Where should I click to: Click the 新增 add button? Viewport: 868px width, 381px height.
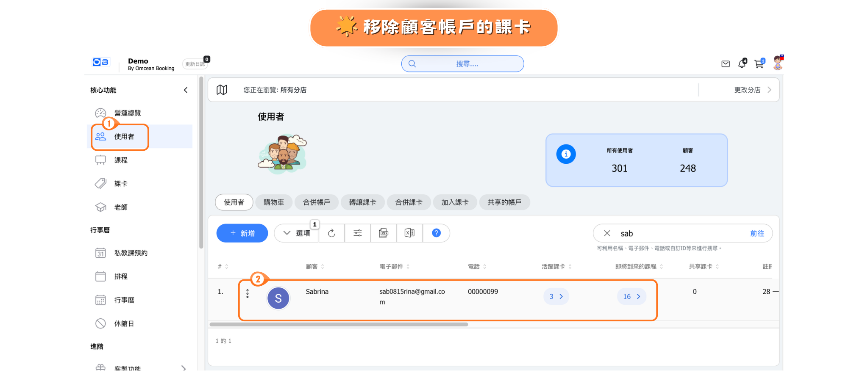pyautogui.click(x=242, y=233)
